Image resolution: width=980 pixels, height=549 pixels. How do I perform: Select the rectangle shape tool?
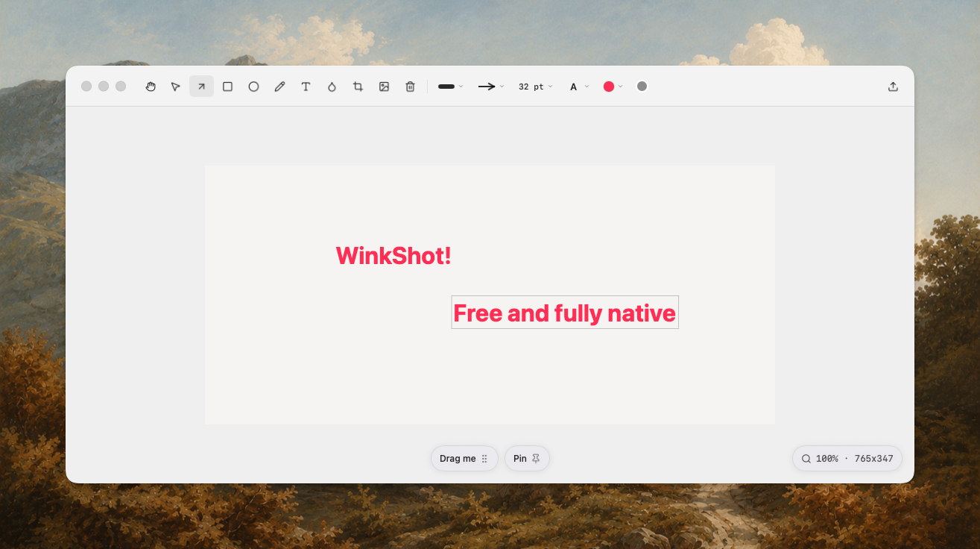[228, 87]
